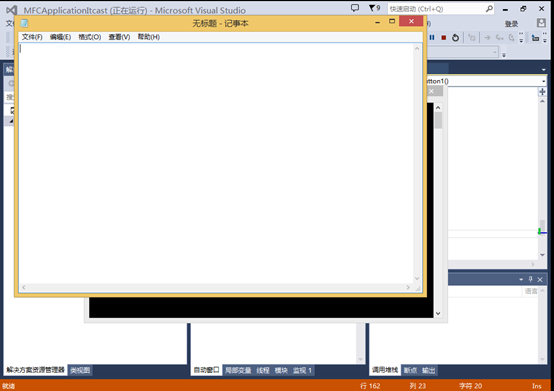Open the 文件(F) menu in Notepad
Screen dimensions: 554x391
click(32, 37)
